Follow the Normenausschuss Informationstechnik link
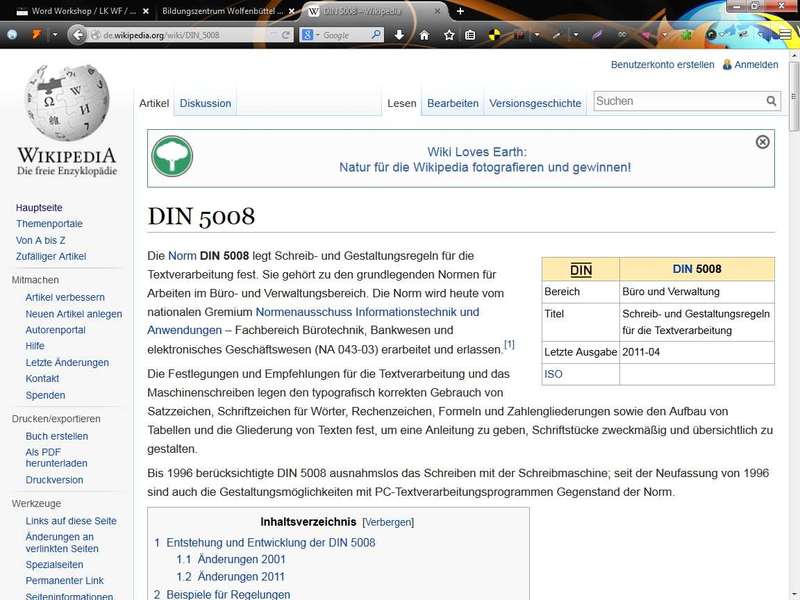 point(367,312)
